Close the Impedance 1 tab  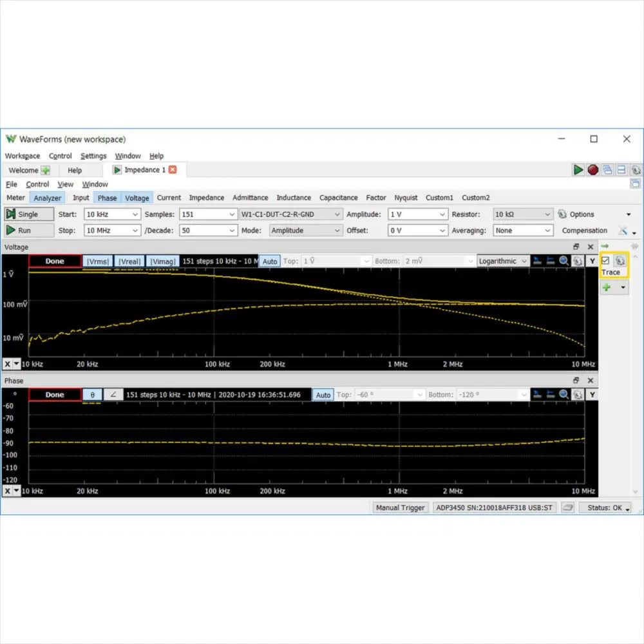pyautogui.click(x=173, y=170)
